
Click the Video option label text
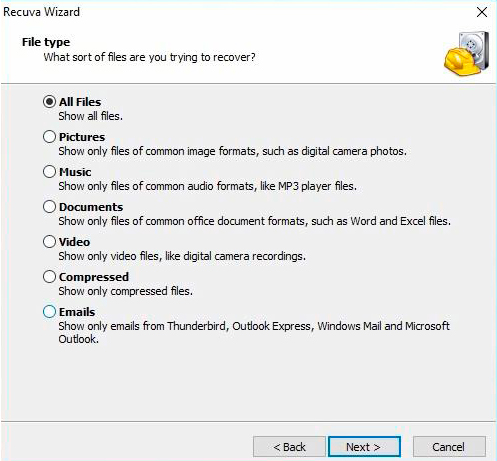74,242
